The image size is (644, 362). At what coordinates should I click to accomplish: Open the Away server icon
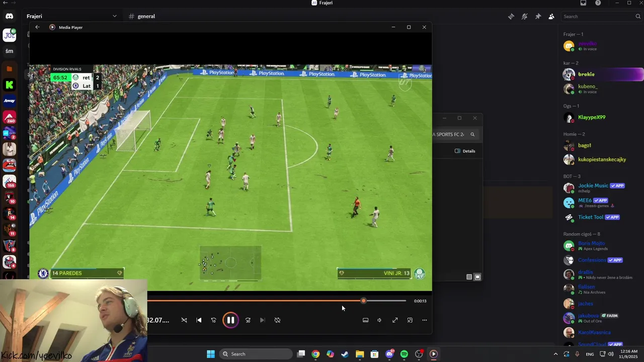coord(9,101)
